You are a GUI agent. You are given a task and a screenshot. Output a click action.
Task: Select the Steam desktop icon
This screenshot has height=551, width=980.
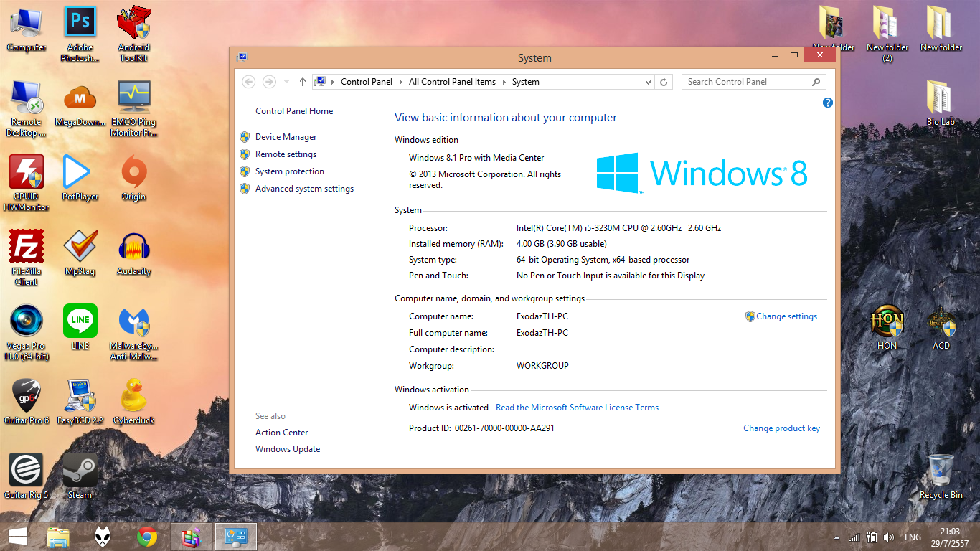(x=80, y=476)
